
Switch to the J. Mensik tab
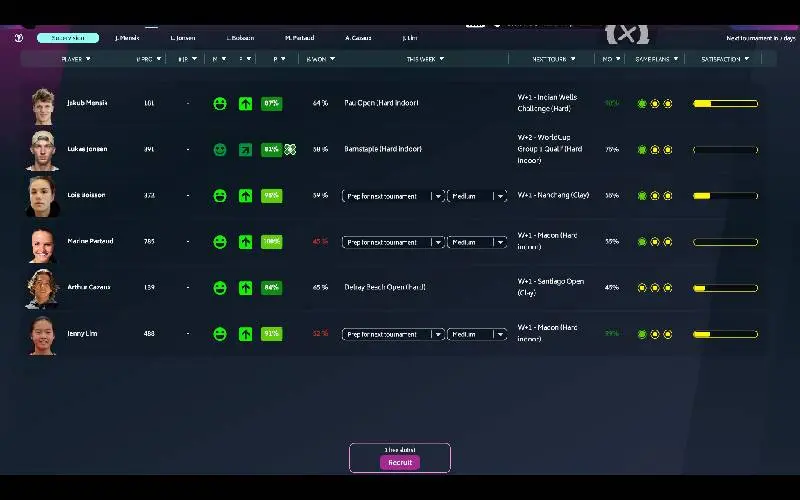(x=128, y=38)
